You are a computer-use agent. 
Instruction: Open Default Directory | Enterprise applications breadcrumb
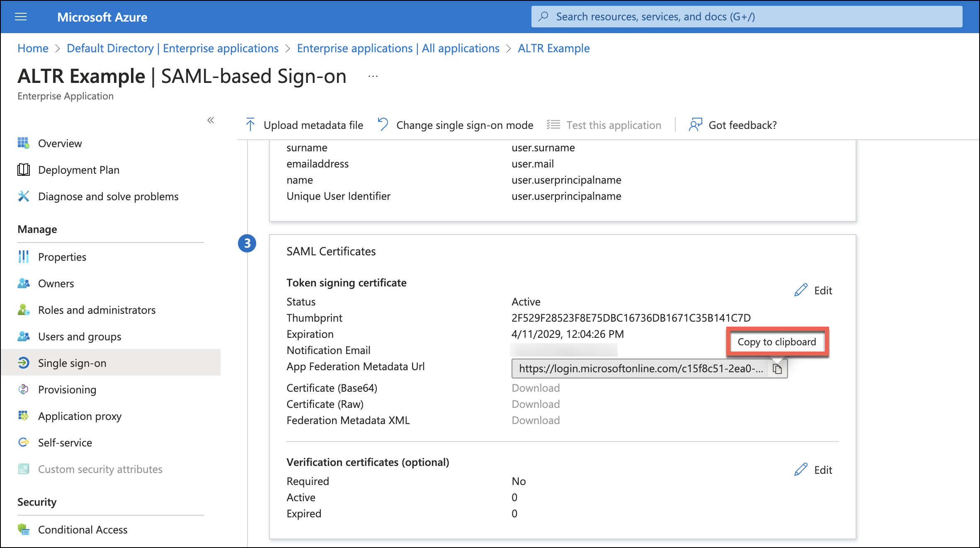[172, 48]
